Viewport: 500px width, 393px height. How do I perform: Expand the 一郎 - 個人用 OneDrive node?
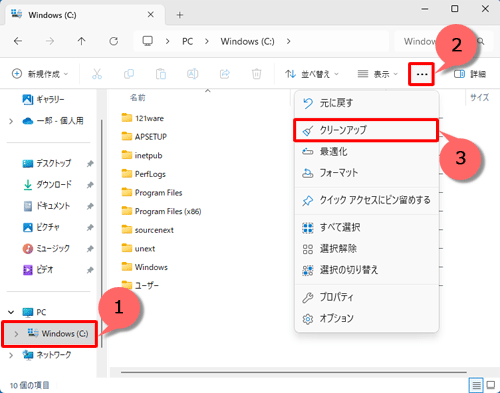[x=11, y=121]
